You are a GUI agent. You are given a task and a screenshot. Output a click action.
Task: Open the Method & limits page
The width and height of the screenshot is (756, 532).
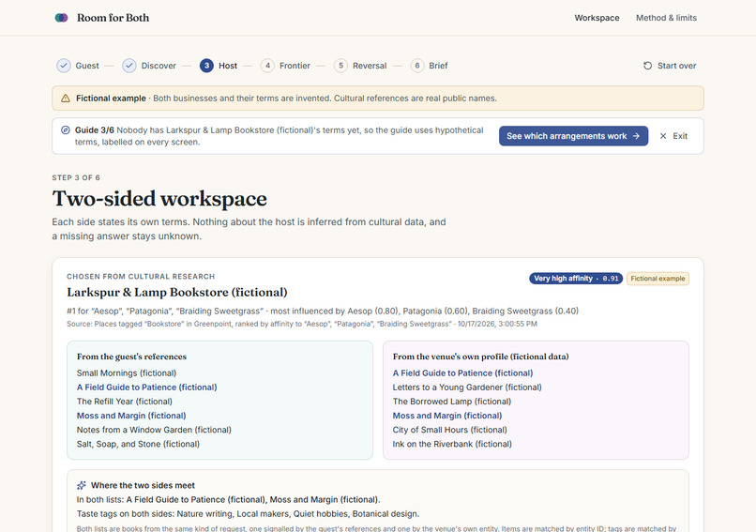(666, 18)
